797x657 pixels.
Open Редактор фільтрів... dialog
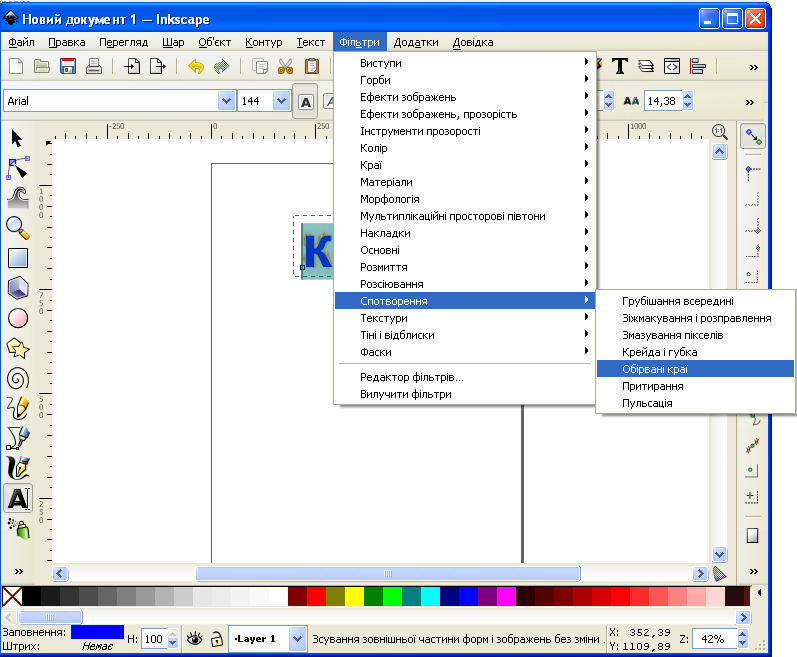tap(465, 377)
